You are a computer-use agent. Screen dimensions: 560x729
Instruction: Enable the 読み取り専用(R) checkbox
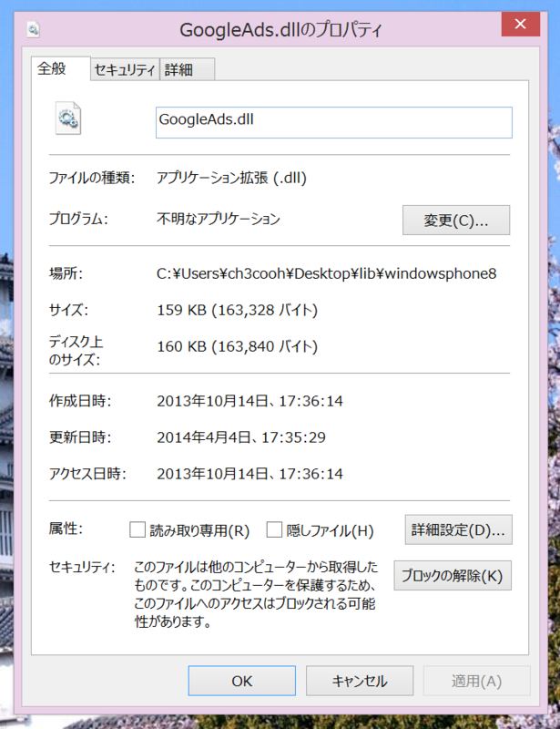137,529
